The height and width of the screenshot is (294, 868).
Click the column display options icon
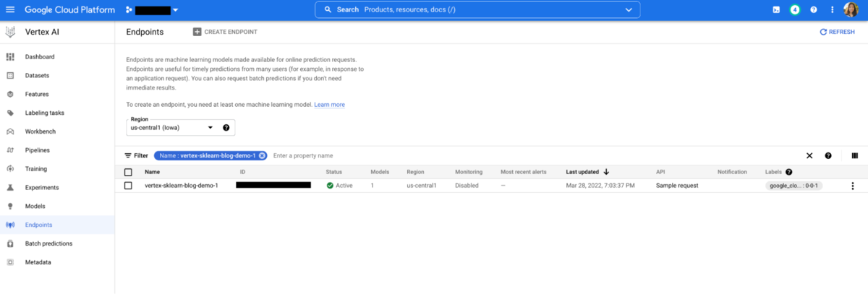pyautogui.click(x=854, y=155)
